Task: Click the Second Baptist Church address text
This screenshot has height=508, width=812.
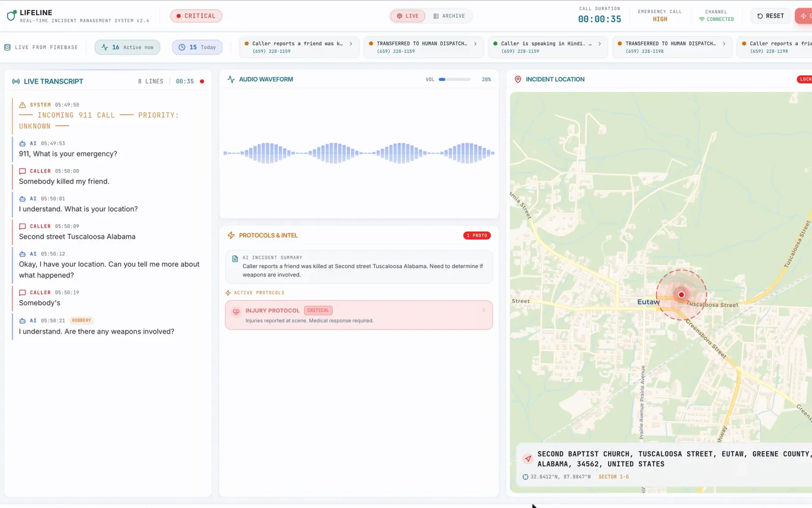Action: [x=674, y=459]
